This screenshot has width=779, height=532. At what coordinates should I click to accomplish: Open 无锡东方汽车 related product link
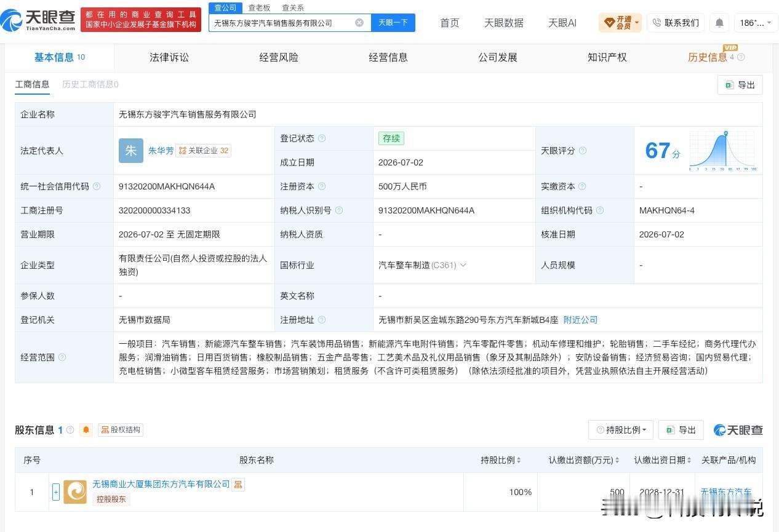(x=726, y=492)
